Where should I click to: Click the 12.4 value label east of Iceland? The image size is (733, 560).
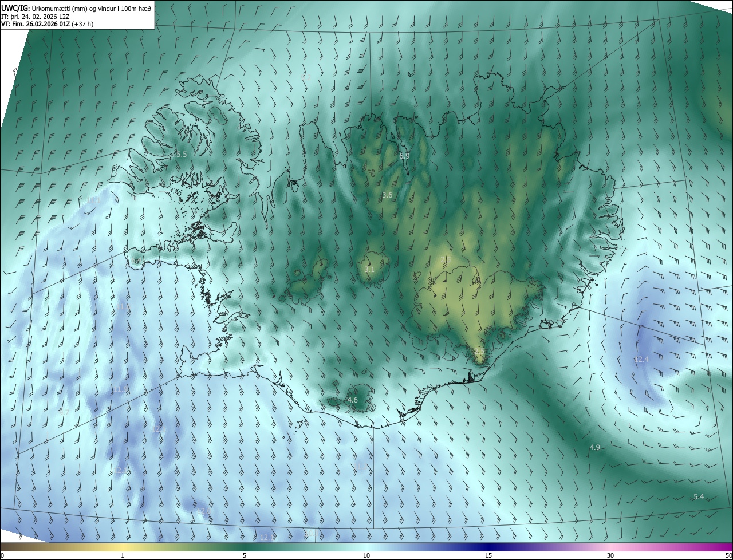click(x=641, y=359)
